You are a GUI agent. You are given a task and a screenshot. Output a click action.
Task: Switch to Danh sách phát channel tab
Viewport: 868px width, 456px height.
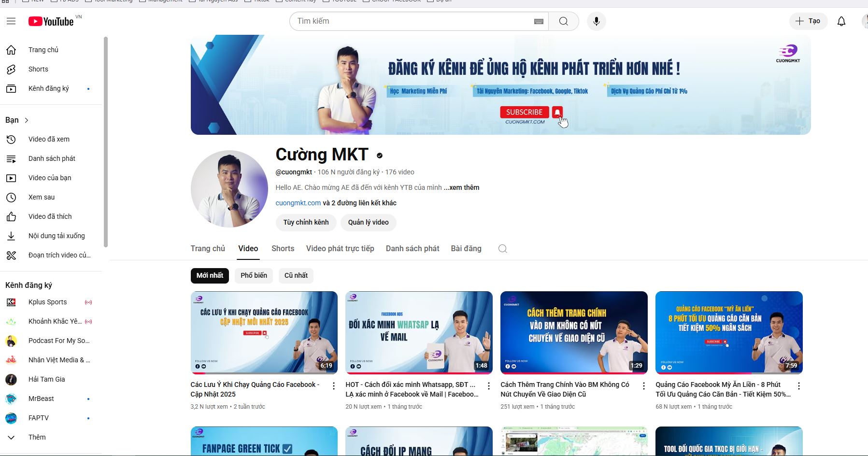point(413,248)
